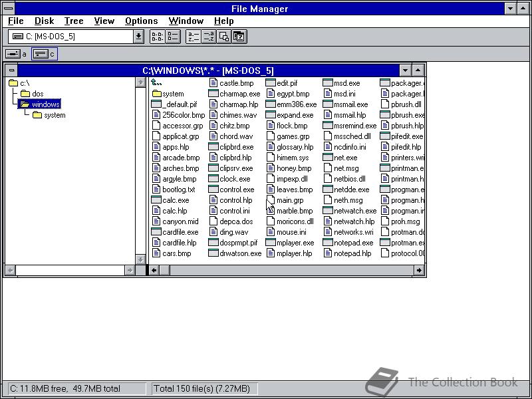
Task: Open the Tree menu
Action: [74, 21]
